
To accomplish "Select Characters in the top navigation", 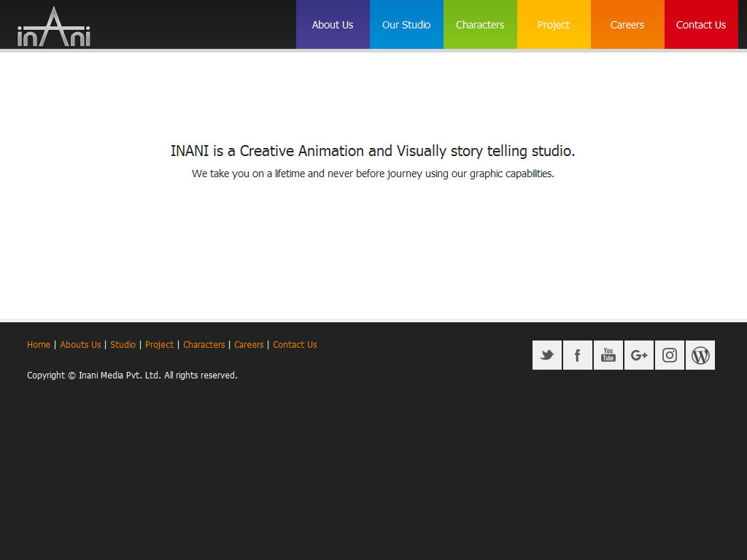I will (x=480, y=25).
